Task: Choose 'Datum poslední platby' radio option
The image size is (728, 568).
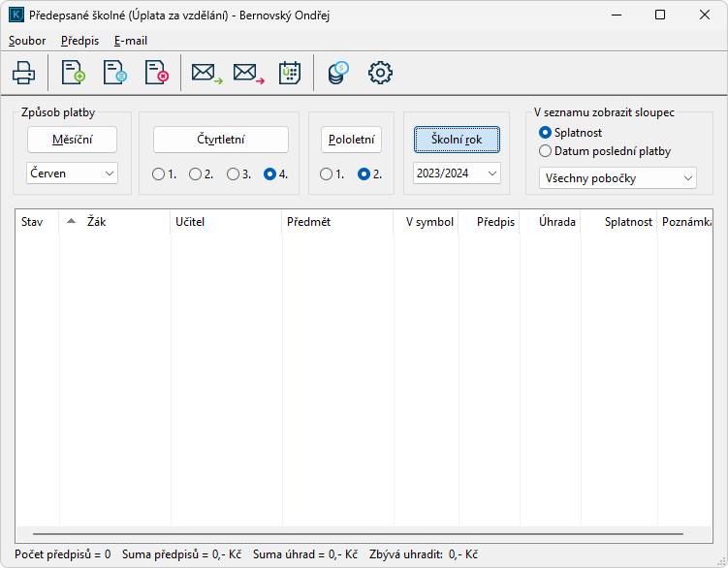Action: click(546, 151)
